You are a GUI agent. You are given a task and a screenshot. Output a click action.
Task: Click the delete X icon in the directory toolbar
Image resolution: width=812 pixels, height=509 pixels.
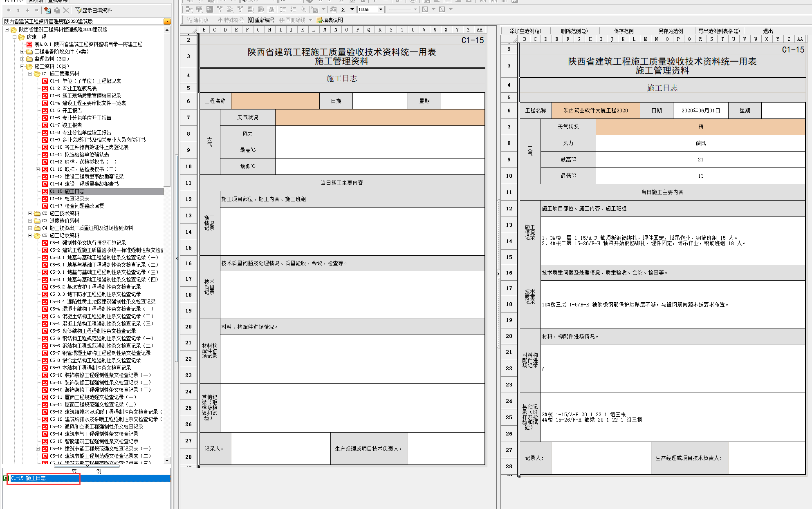click(66, 10)
